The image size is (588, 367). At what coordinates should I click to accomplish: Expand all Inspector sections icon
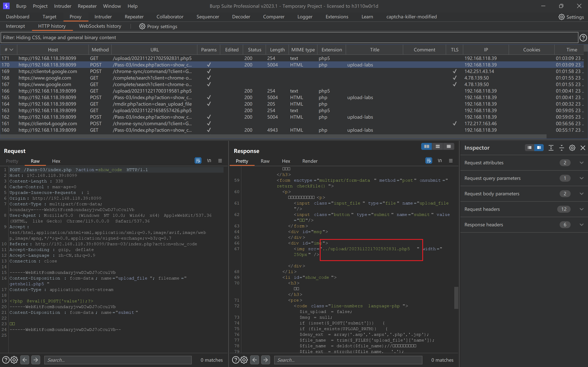(551, 148)
